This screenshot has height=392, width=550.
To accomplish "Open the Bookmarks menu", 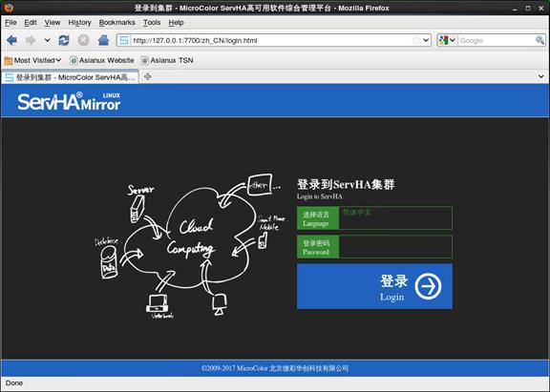I will 116,23.
